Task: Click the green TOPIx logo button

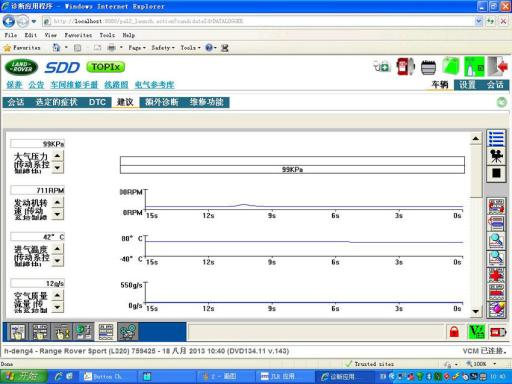Action: (105, 67)
